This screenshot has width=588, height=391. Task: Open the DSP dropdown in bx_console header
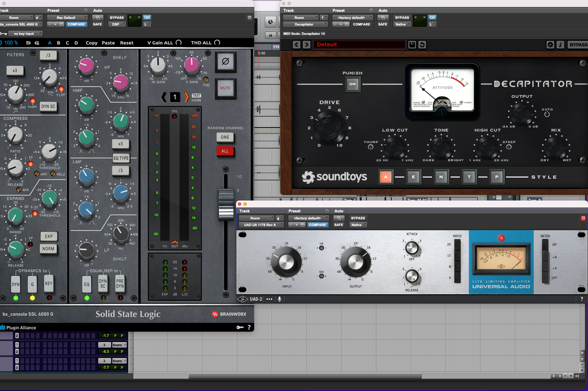pos(117,24)
